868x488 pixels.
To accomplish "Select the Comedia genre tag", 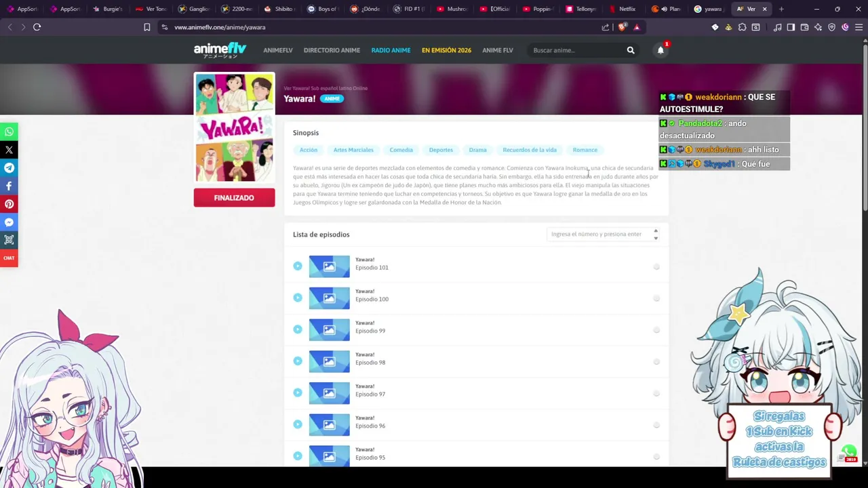I will [401, 150].
